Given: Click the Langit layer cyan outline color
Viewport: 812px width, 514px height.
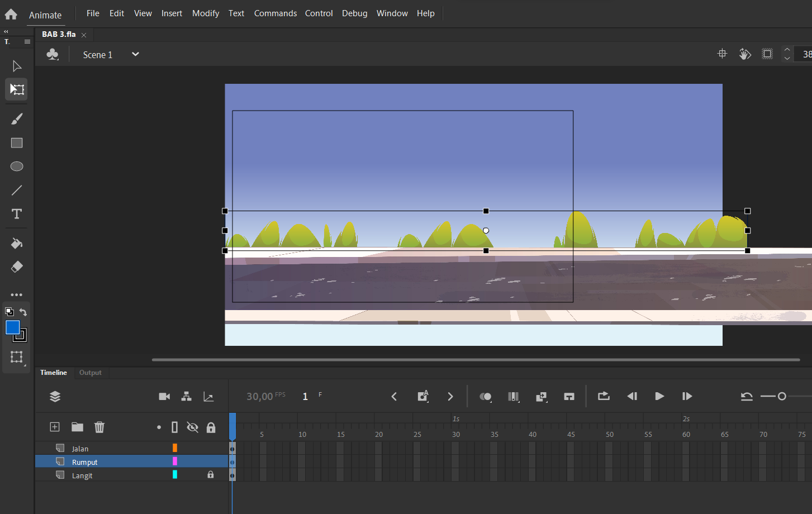Looking at the screenshot, I should tap(175, 474).
